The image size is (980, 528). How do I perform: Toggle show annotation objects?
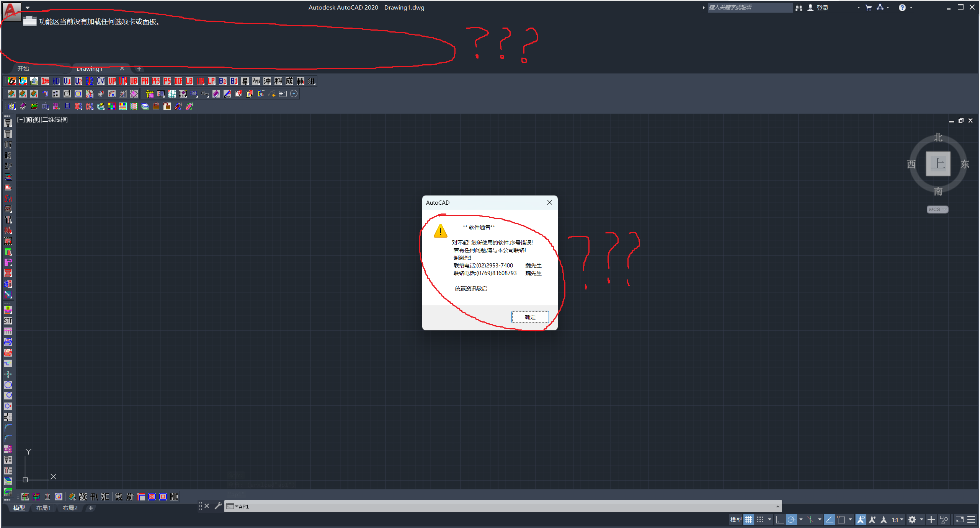[x=861, y=520]
